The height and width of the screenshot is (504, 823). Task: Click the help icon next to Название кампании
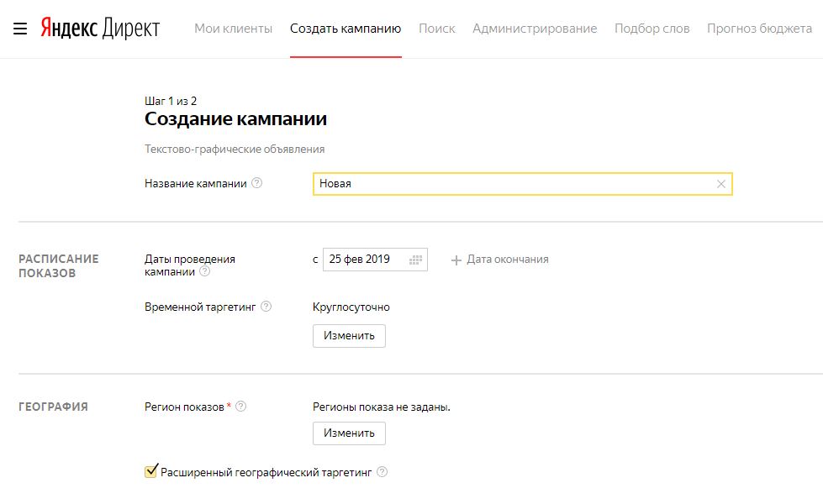point(257,183)
